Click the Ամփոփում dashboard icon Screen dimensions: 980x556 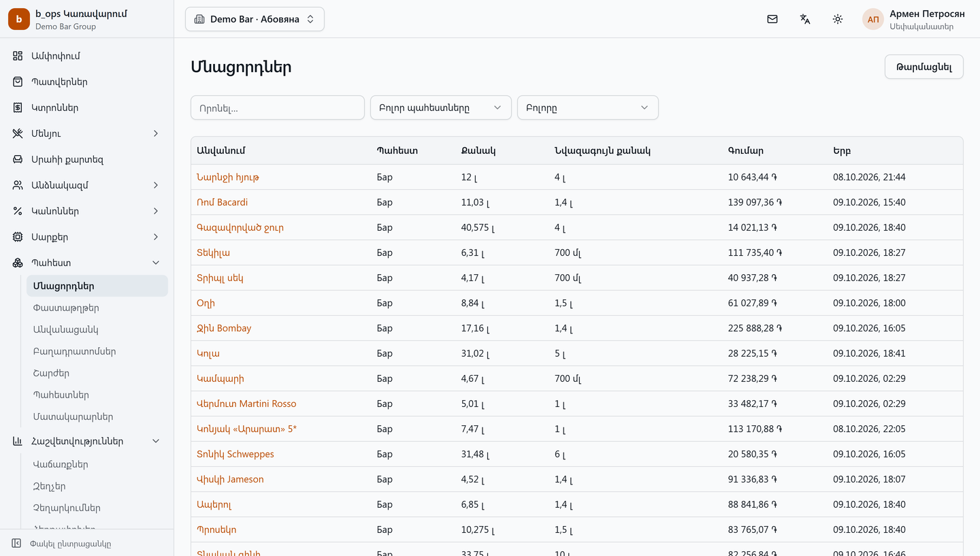pos(18,56)
